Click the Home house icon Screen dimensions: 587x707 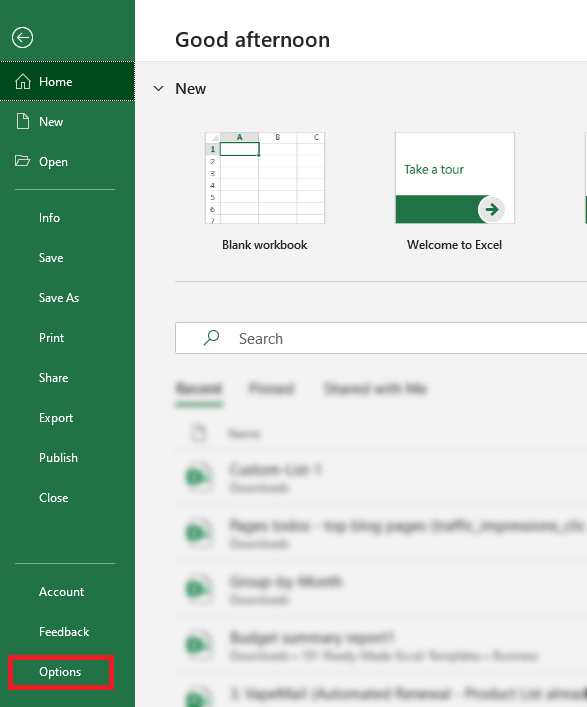tap(23, 82)
